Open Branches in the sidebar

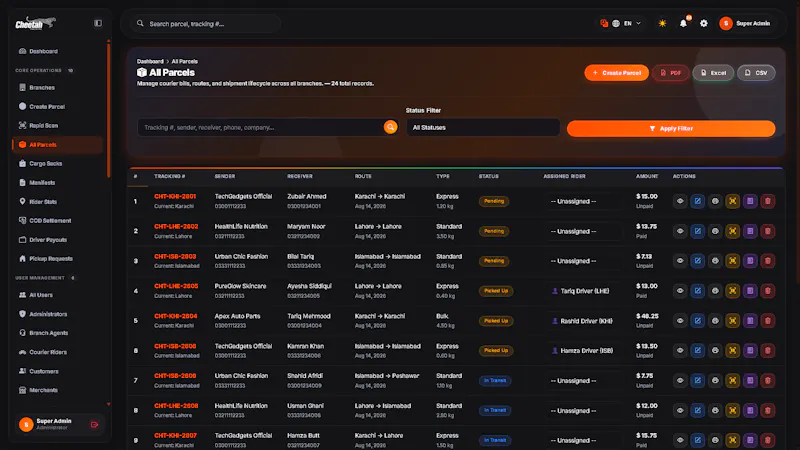click(58, 87)
